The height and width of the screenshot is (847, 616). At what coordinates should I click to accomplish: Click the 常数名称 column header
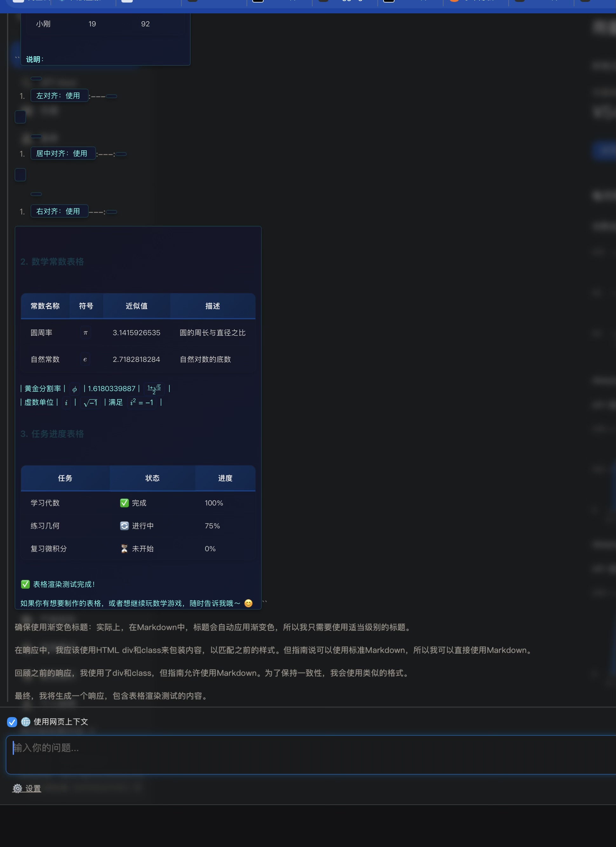pos(45,306)
